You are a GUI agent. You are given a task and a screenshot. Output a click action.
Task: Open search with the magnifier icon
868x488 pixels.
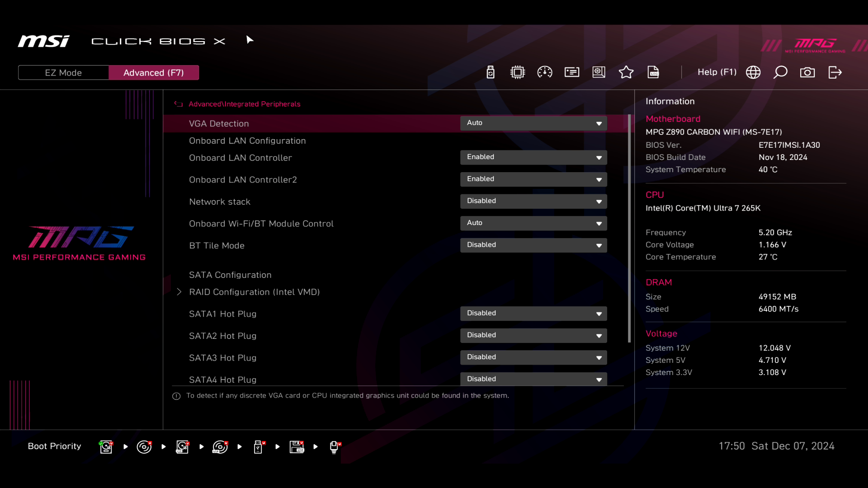780,72
